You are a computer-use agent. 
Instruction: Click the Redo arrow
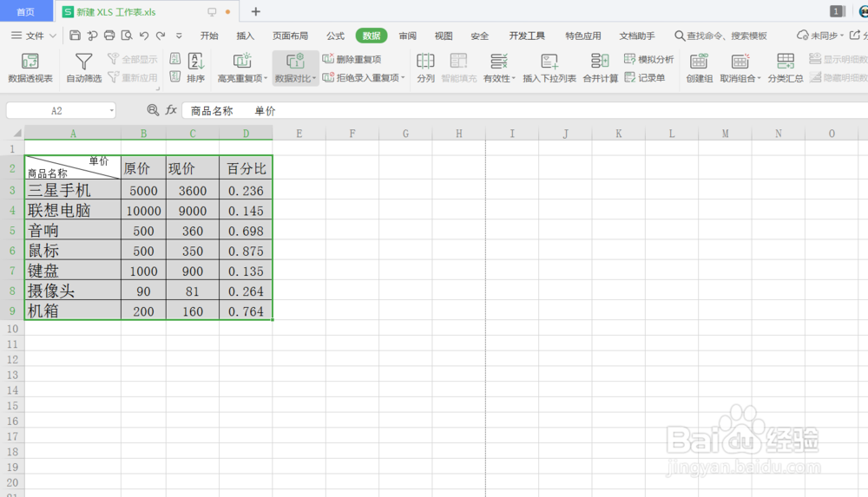point(161,36)
